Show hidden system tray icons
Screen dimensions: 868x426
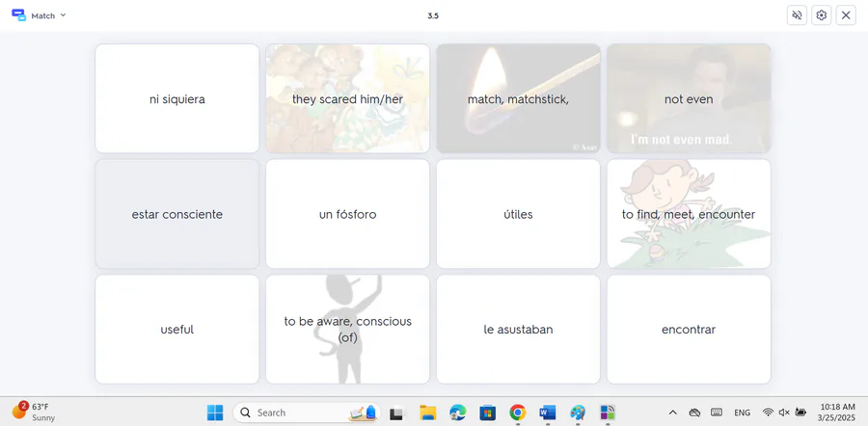[672, 413]
